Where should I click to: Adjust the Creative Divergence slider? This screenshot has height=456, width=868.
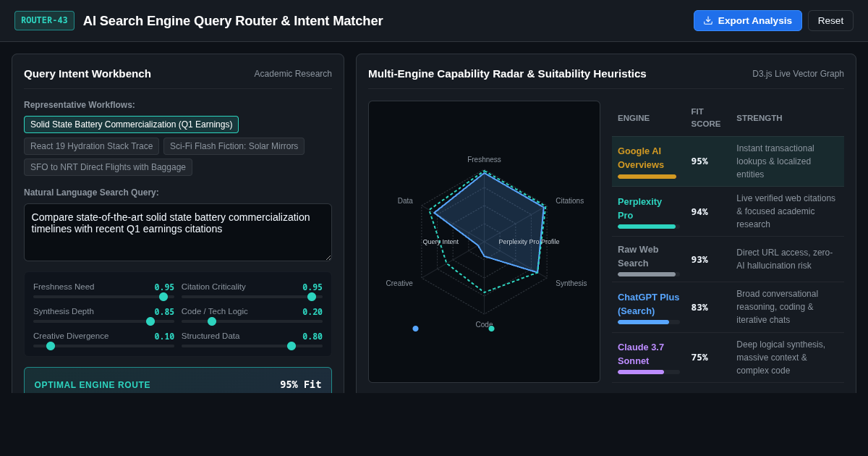tap(103, 346)
